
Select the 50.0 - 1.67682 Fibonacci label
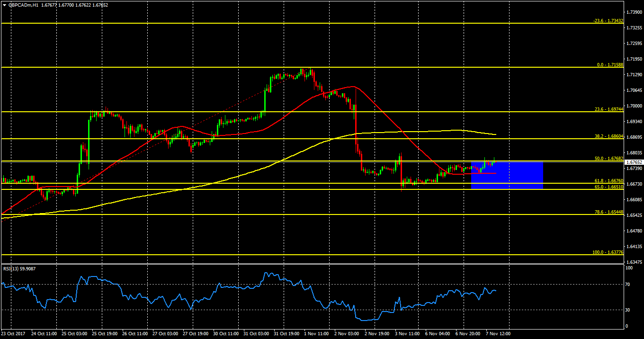[608, 159]
